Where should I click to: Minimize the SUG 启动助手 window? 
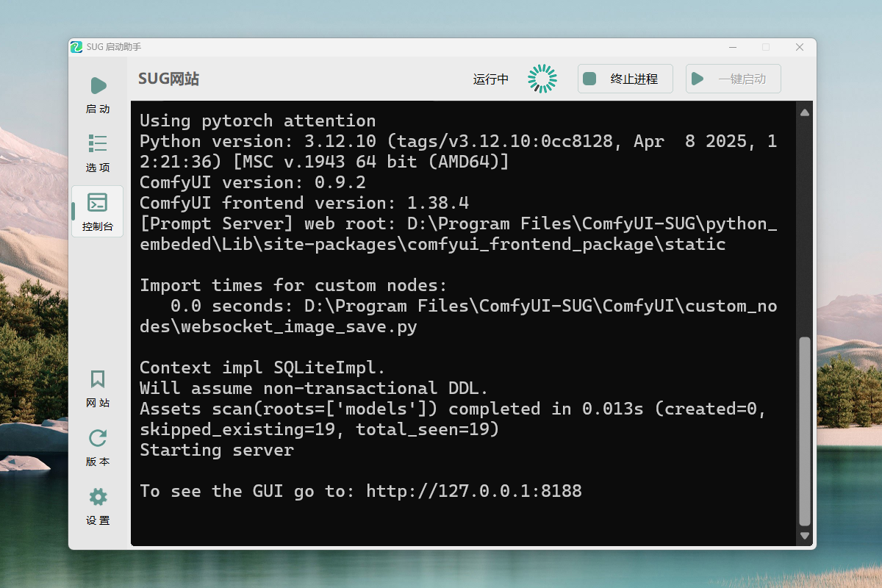point(732,47)
